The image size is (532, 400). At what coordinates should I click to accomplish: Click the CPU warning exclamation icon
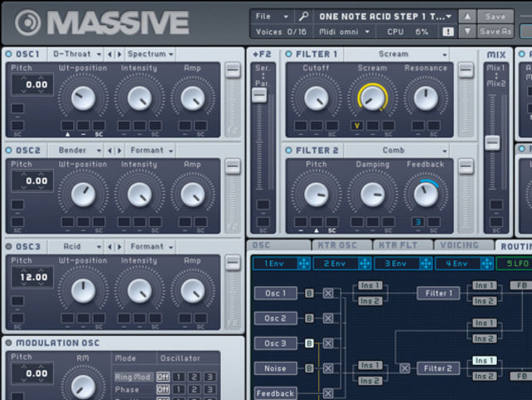coord(448,32)
